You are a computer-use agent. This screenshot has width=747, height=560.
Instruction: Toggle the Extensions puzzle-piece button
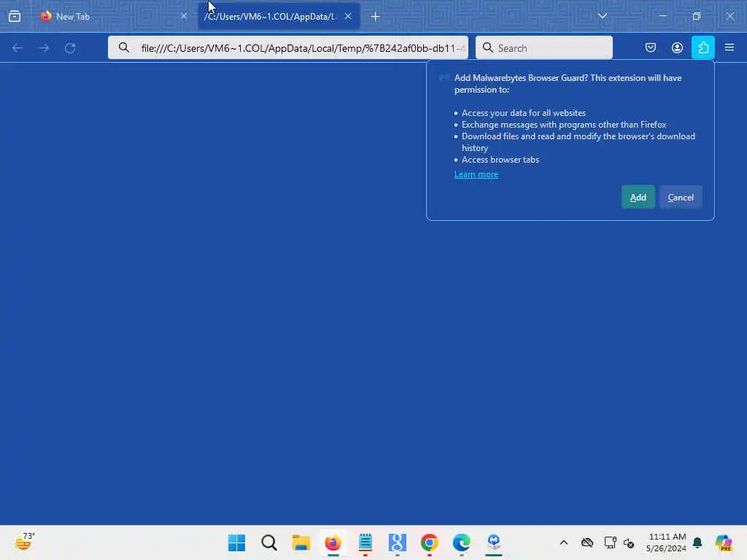[x=703, y=47]
